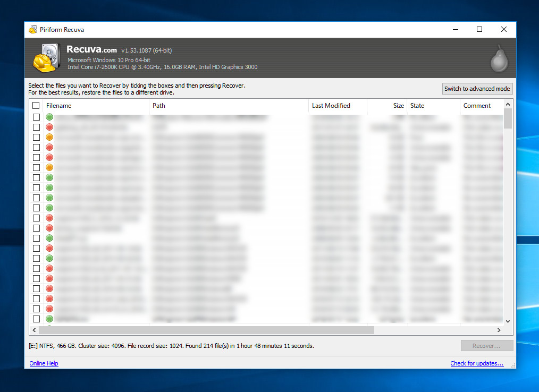Click the Recuva.com header title
The image size is (539, 392).
point(91,49)
